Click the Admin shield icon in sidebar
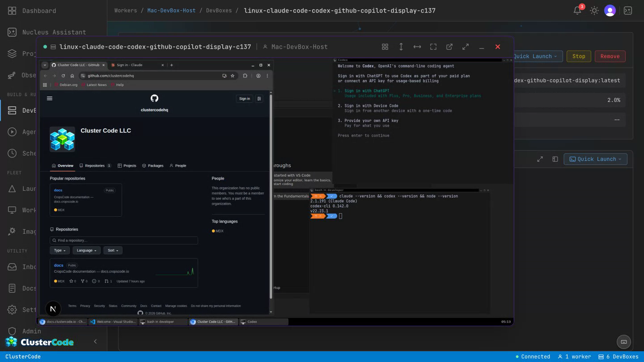 point(13,331)
